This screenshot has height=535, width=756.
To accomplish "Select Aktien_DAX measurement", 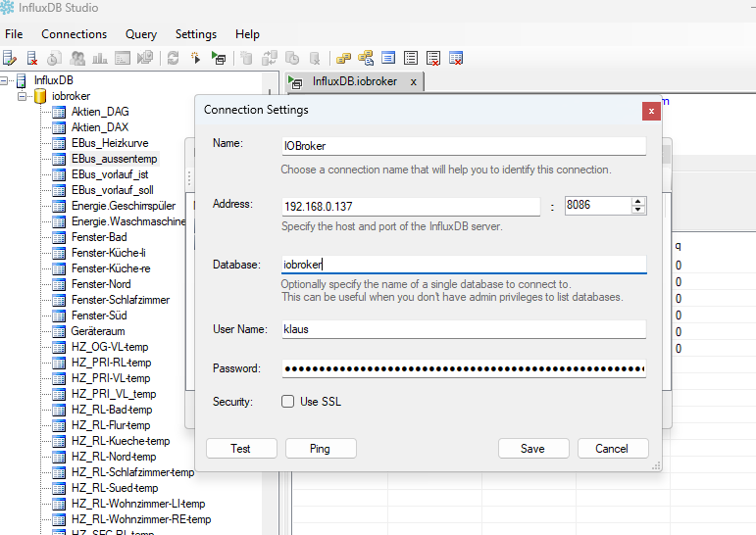I will point(100,127).
